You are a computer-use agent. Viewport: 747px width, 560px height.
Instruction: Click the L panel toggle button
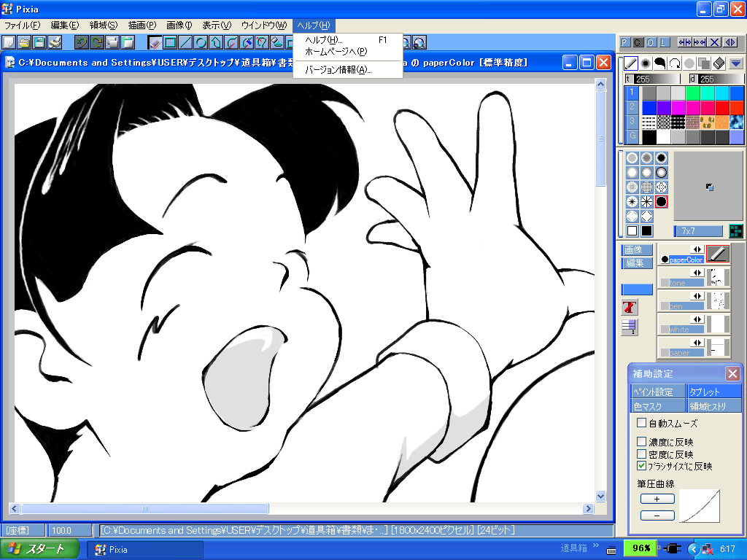point(663,42)
